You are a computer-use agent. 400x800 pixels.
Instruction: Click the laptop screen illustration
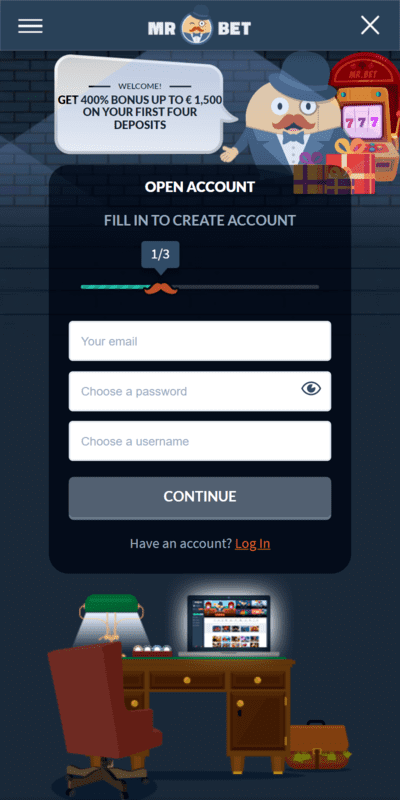[228, 624]
